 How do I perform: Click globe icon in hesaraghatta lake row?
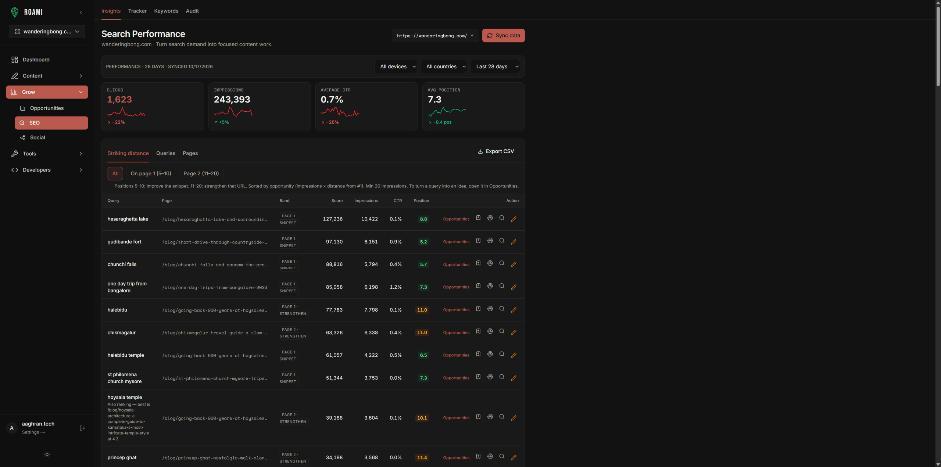(490, 218)
